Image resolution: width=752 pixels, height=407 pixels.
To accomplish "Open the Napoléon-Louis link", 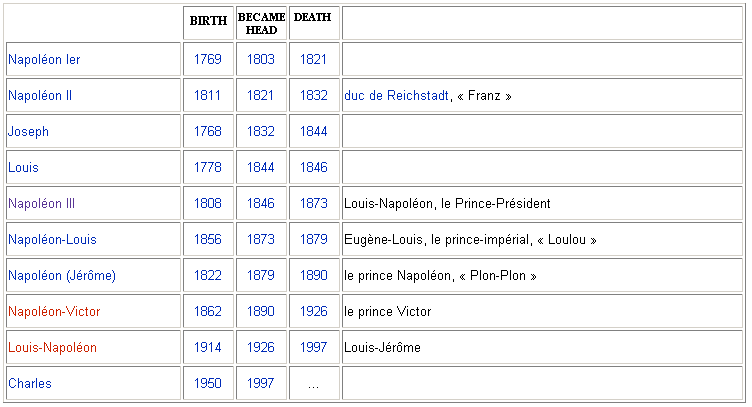I will tap(52, 240).
